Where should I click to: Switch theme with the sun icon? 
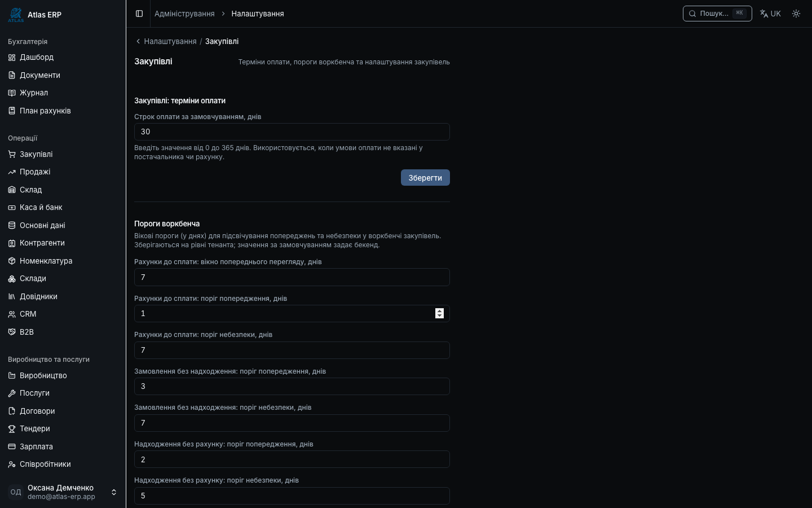(x=796, y=14)
